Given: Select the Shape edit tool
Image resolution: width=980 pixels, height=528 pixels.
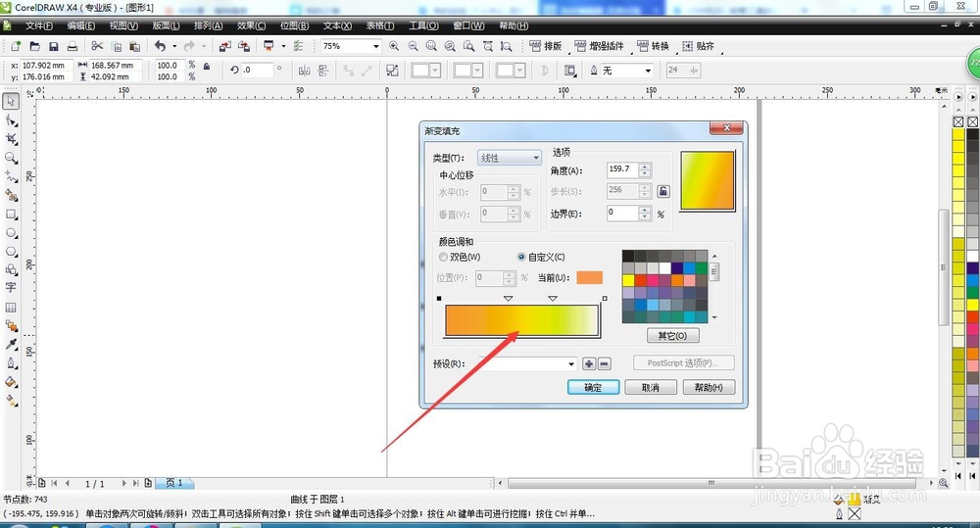Looking at the screenshot, I should [x=11, y=120].
